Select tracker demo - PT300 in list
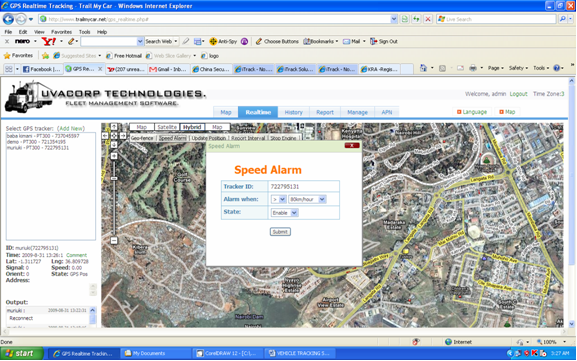The image size is (577, 361). tap(36, 142)
